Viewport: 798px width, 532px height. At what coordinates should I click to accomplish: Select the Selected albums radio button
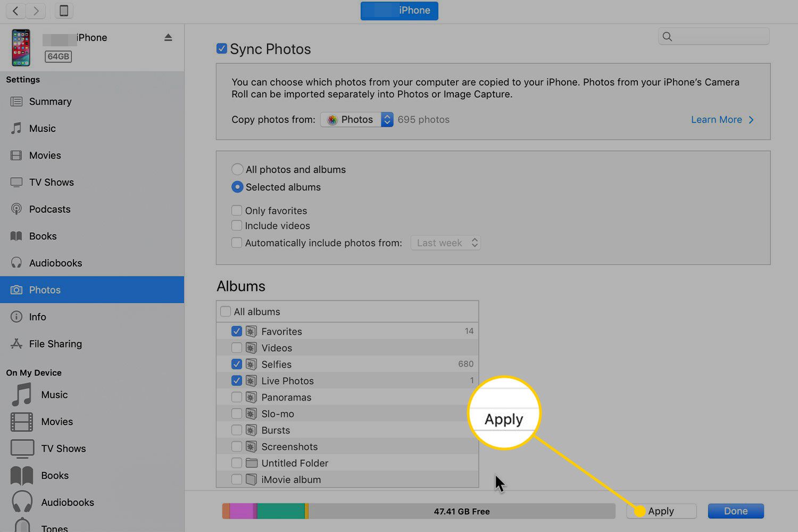[x=237, y=187]
